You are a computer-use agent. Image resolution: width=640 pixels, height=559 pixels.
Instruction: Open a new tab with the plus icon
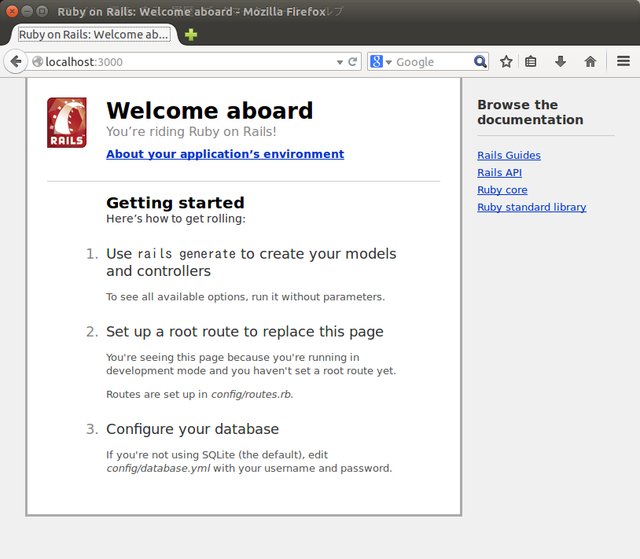[191, 35]
